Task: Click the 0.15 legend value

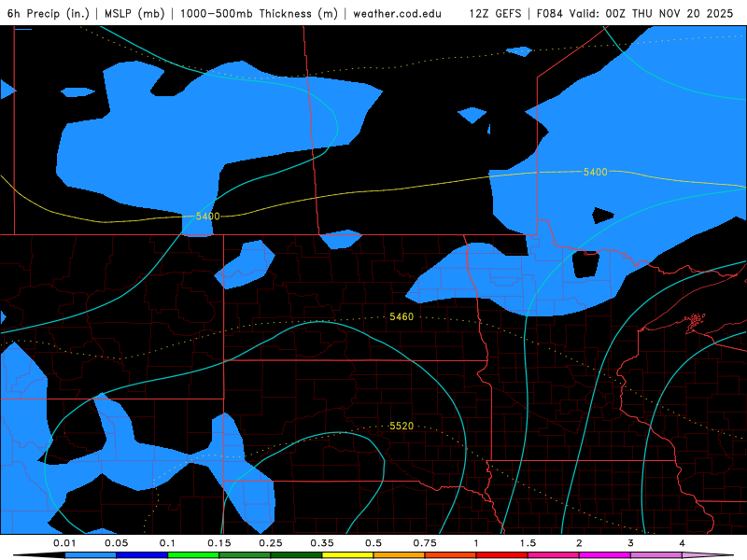Action: [x=219, y=543]
